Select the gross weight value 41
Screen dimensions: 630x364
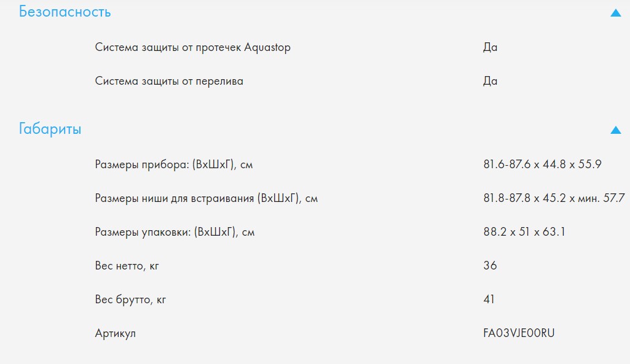click(x=489, y=300)
